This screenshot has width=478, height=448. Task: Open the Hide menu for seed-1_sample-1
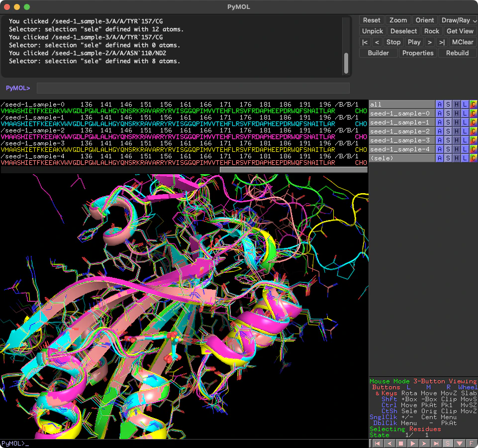click(456, 122)
